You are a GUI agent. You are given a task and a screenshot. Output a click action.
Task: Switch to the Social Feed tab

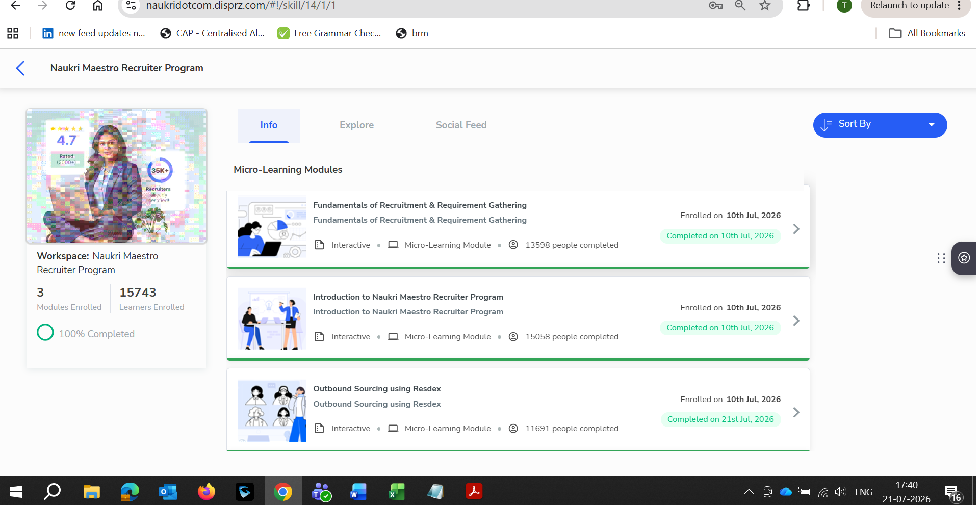pyautogui.click(x=461, y=125)
